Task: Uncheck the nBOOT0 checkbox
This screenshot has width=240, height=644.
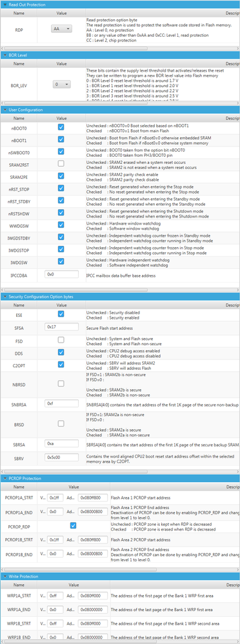Action: click(x=61, y=127)
